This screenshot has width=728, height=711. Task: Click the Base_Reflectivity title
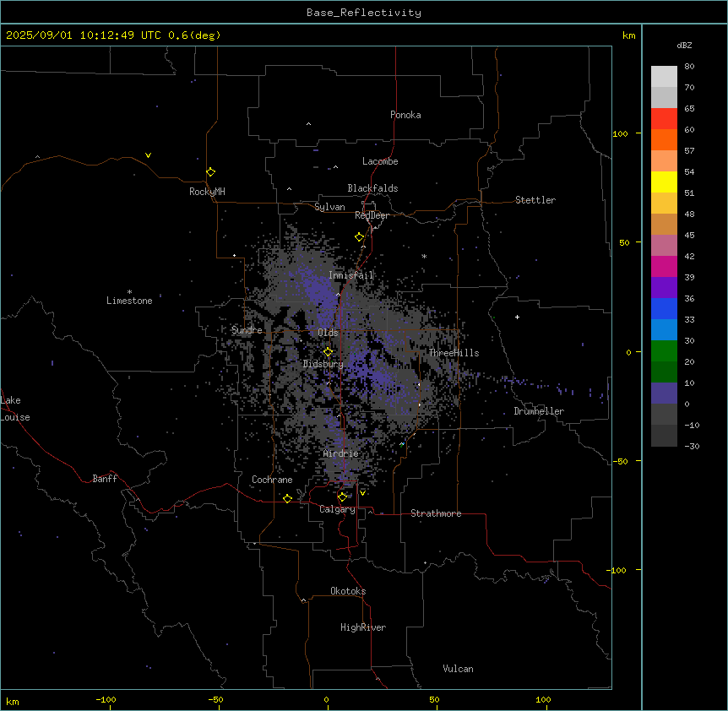point(364,13)
